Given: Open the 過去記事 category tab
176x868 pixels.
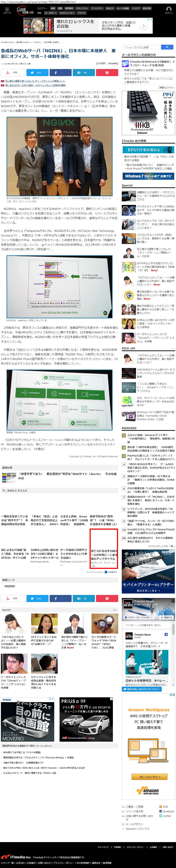Looking at the screenshot, I should coord(147,8).
